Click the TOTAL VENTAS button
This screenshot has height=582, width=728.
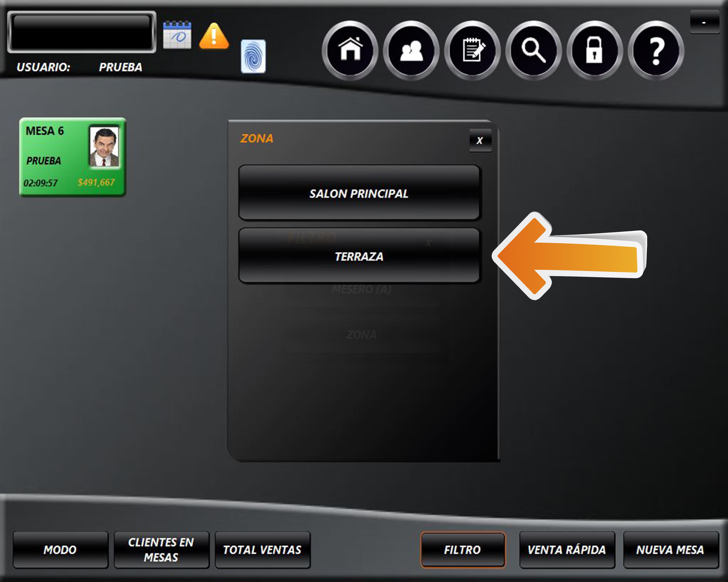coord(262,550)
